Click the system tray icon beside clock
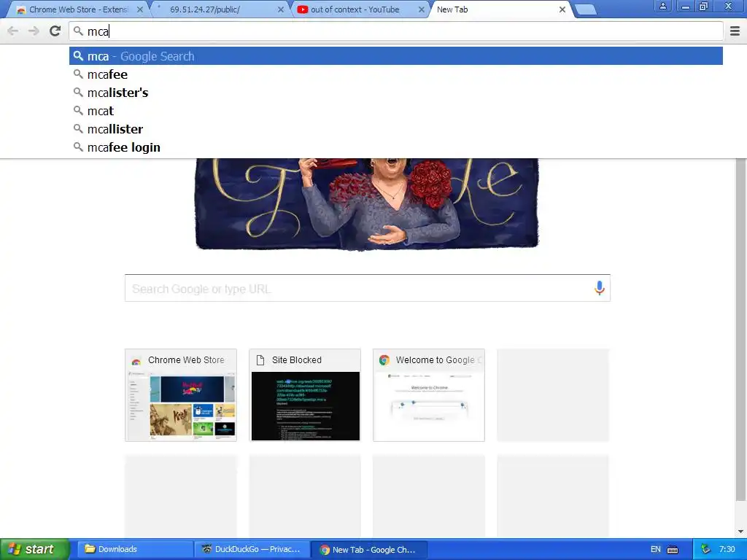Screen dimensions: 747x560 (x=705, y=549)
